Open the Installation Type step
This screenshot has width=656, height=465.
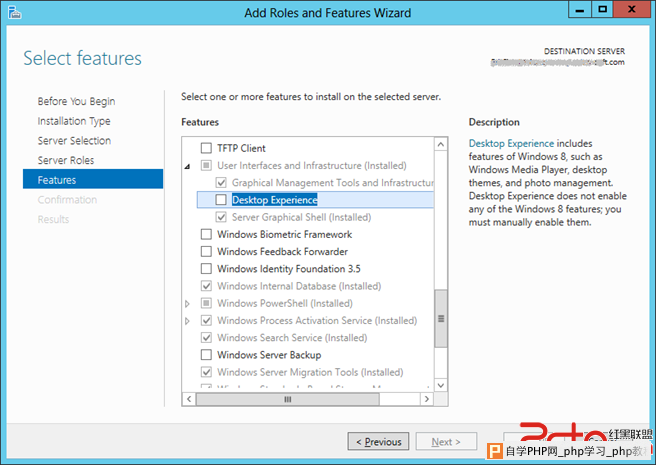tap(74, 121)
